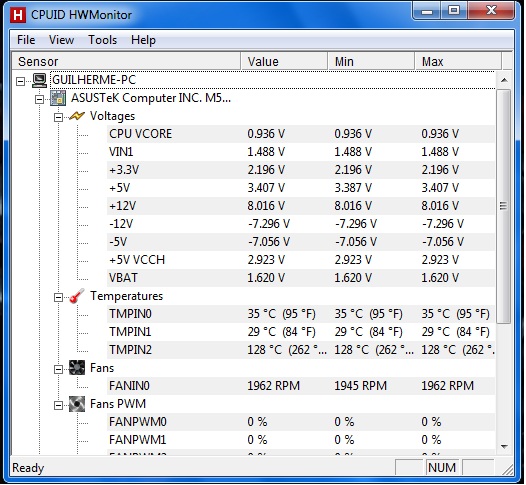Click the HWMonitor red H app icon
526x485 pixels.
point(17,15)
